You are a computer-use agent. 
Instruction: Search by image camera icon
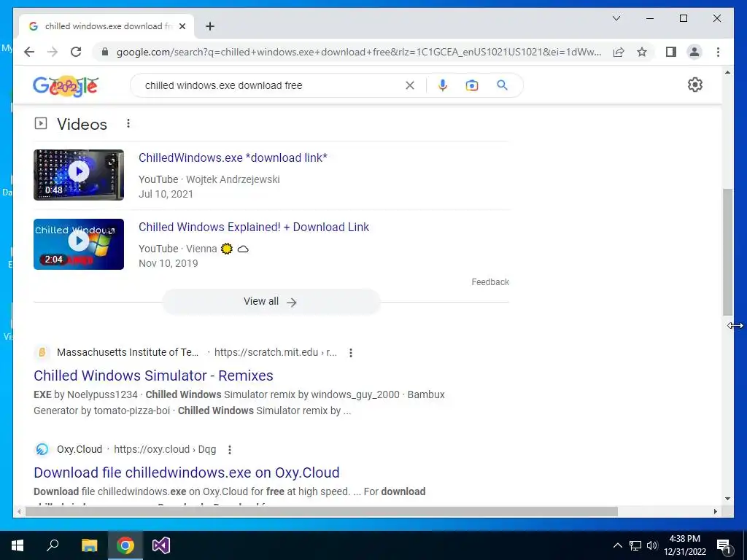tap(472, 85)
